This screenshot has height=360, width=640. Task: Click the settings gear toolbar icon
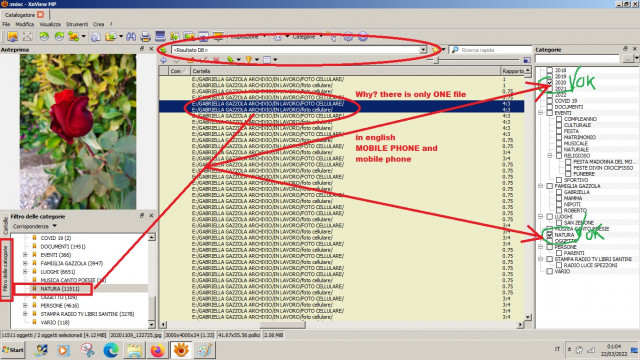[x=348, y=37]
